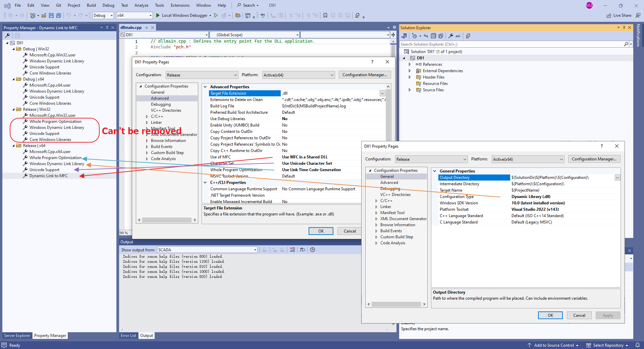The image size is (644, 349).
Task: Click the clock timestamp icon in Output toolbar
Action: click(313, 250)
